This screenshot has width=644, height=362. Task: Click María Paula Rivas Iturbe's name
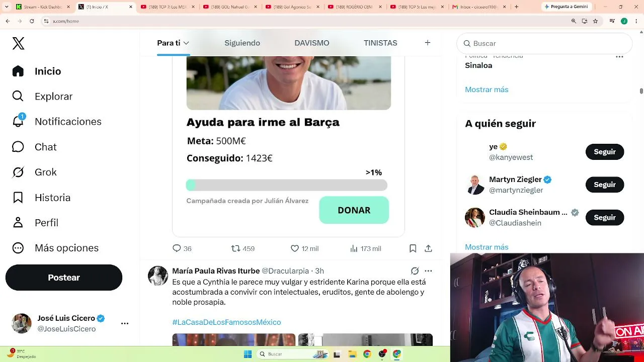click(216, 271)
